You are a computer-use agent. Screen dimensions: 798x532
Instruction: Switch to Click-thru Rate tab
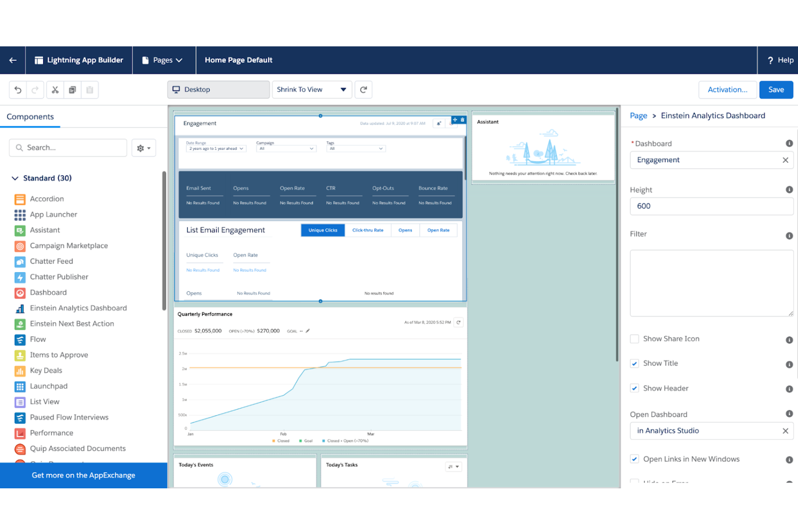click(368, 230)
